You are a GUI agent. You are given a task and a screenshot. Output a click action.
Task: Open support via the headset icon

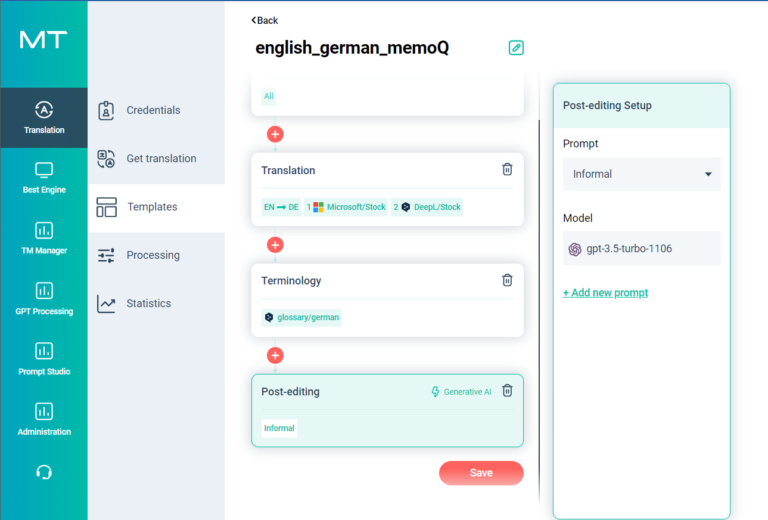coord(44,472)
